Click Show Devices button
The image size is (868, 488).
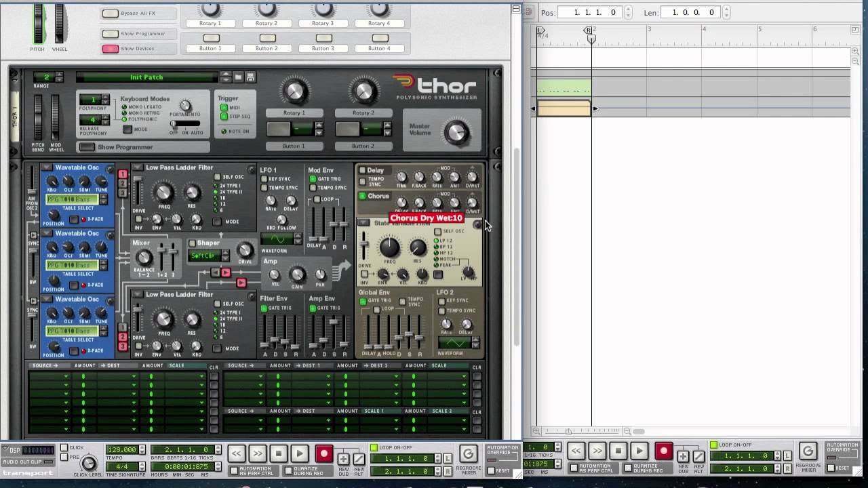coord(110,49)
